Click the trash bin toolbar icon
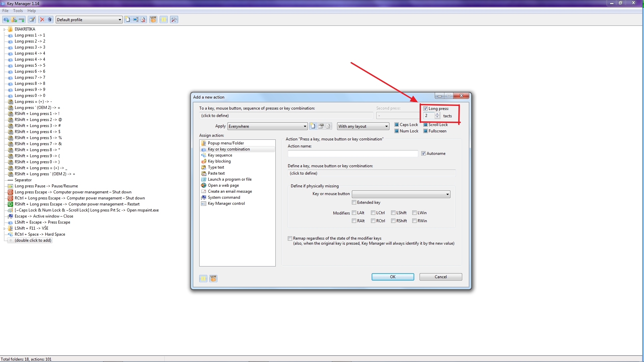This screenshot has width=644, height=362. coord(50,19)
